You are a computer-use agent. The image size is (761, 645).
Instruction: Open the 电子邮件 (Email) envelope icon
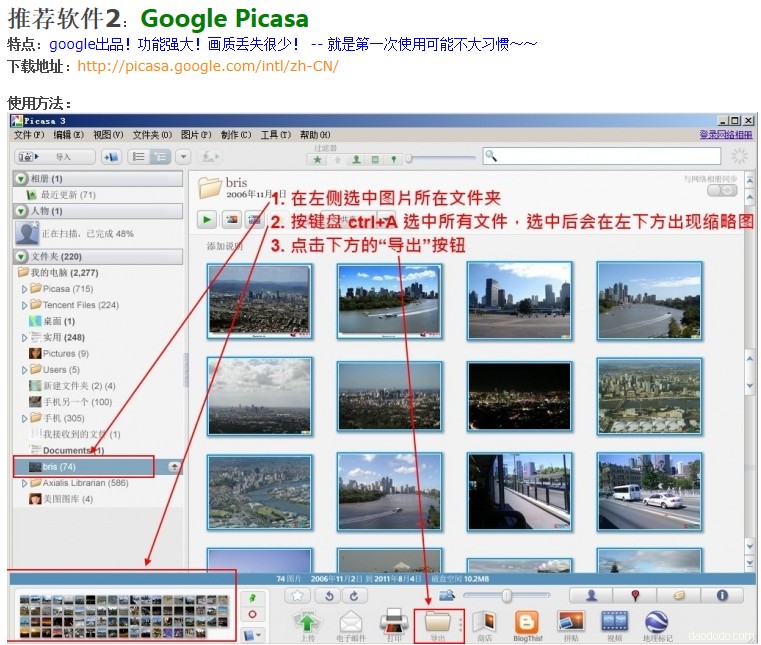click(x=350, y=622)
